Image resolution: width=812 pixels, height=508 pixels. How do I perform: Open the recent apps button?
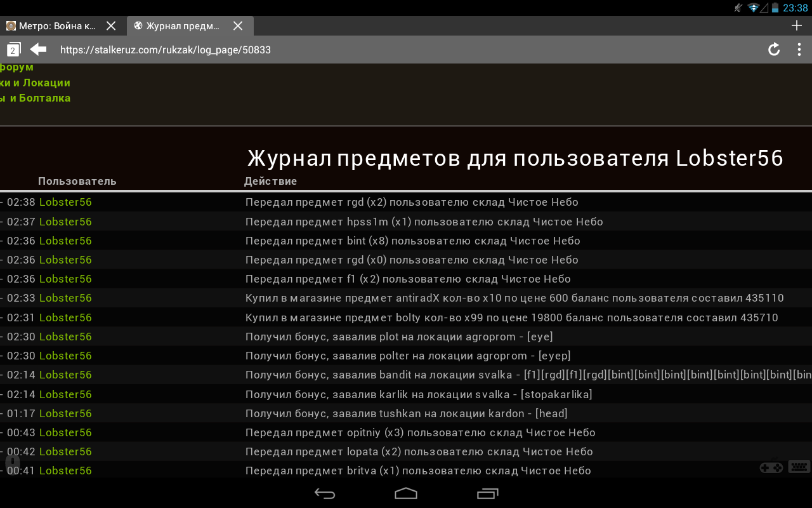click(487, 494)
